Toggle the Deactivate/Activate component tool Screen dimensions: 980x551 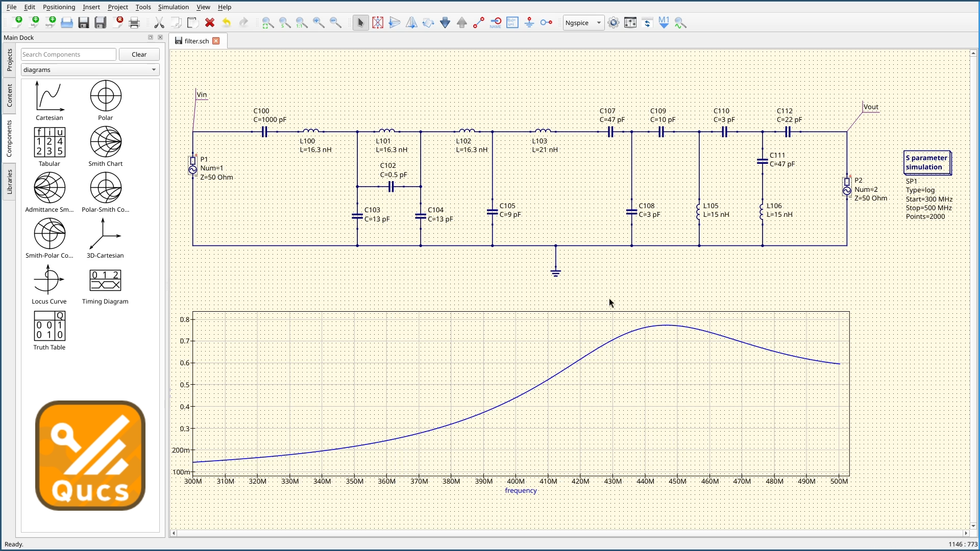[378, 22]
